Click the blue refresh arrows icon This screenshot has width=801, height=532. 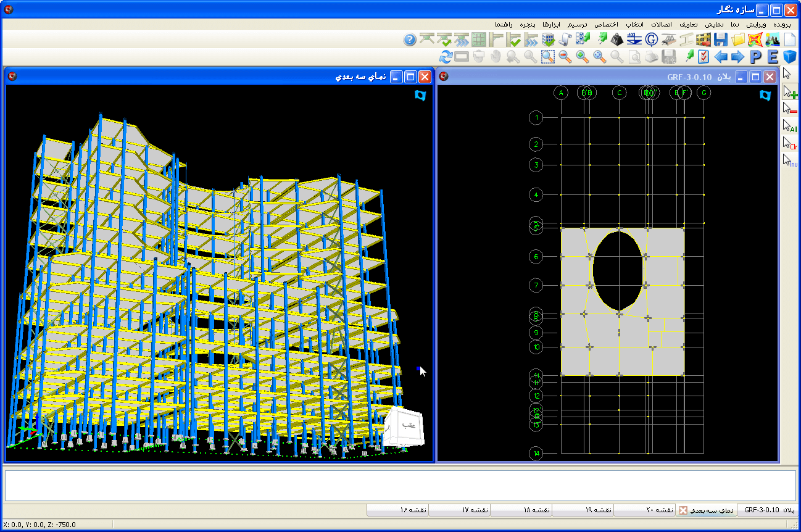pos(445,57)
